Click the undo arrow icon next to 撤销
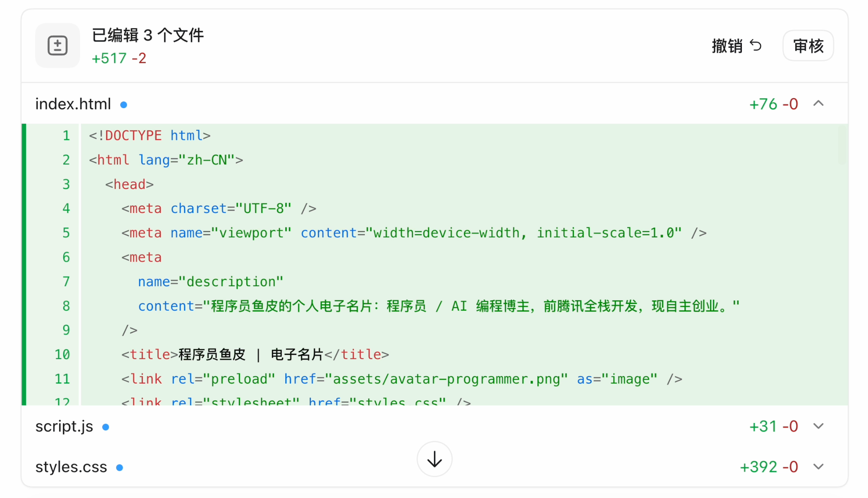Screen dimensions: 868x498 click(756, 45)
